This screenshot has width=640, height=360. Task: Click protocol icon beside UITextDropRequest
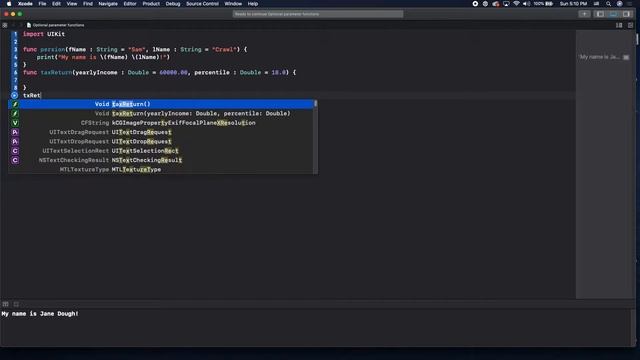15,142
